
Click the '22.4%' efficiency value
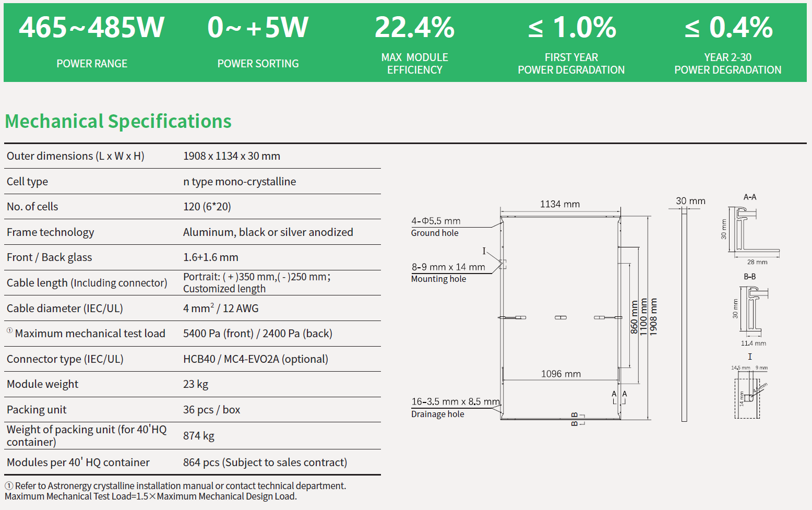pyautogui.click(x=415, y=27)
